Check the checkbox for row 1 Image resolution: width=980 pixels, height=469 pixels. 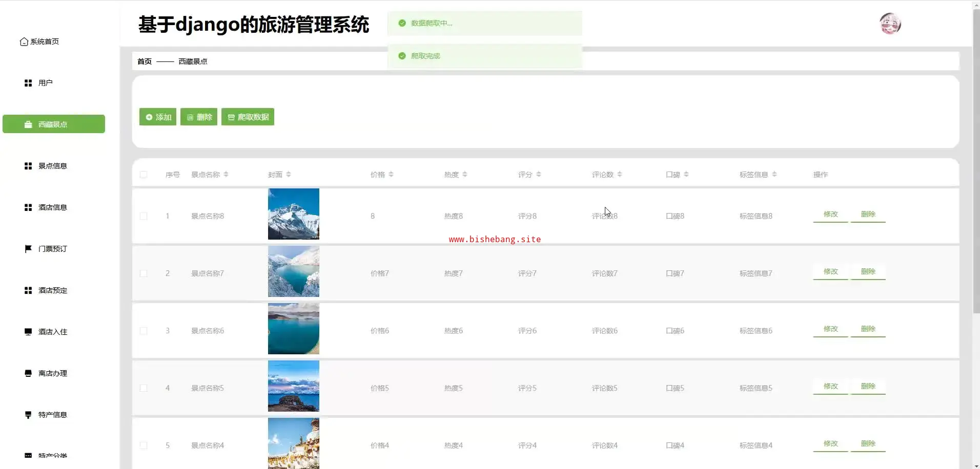tap(144, 216)
